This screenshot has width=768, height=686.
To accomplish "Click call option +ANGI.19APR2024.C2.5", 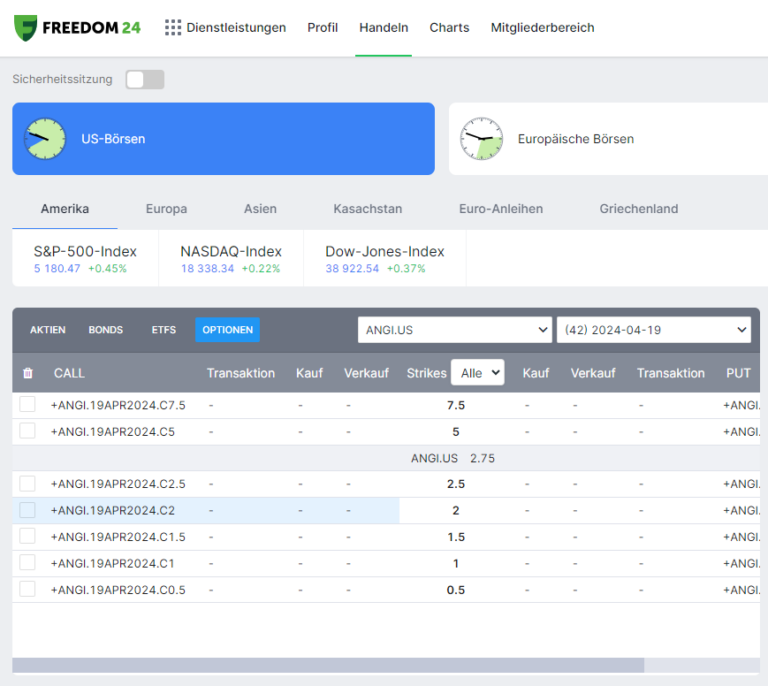I will [118, 484].
